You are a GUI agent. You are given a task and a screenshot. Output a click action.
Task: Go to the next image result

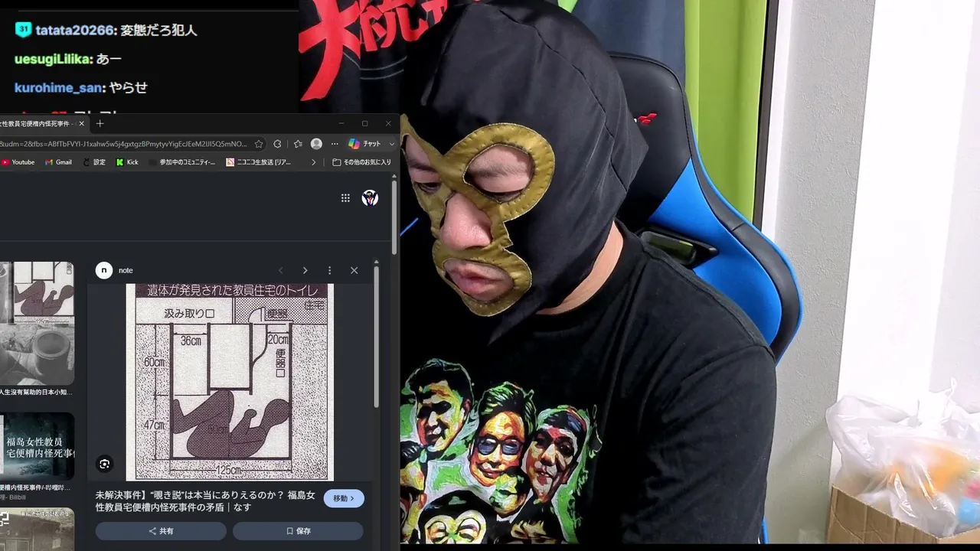point(305,270)
